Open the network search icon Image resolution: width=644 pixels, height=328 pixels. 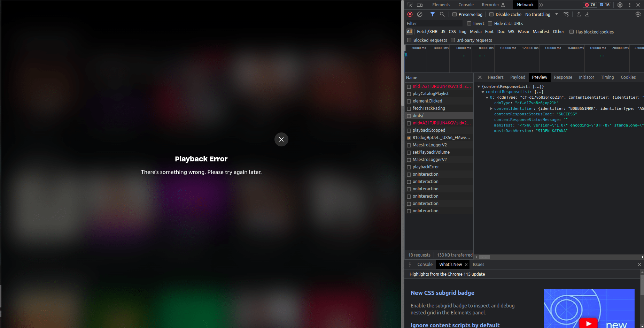pos(442,14)
